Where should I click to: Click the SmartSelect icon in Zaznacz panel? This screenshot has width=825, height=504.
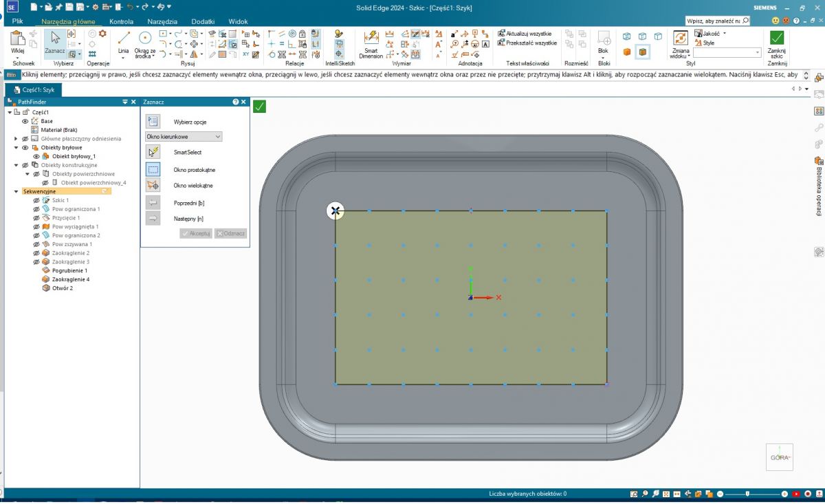click(x=153, y=152)
